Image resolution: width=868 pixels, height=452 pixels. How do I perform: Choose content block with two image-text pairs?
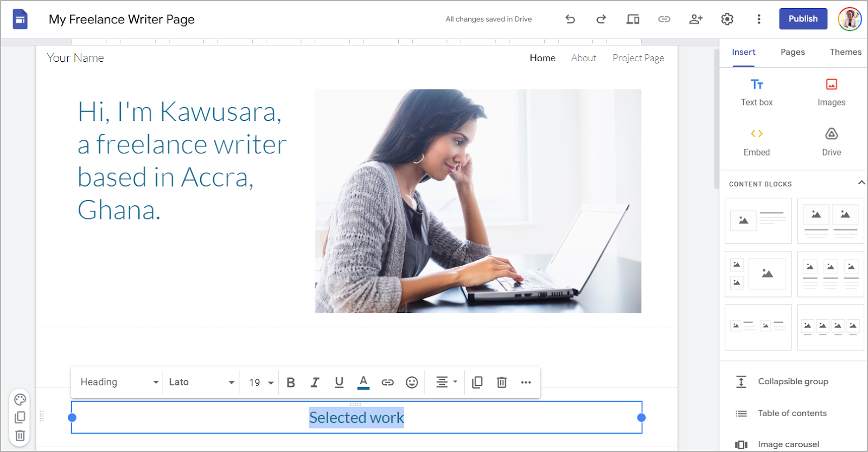pos(758,327)
